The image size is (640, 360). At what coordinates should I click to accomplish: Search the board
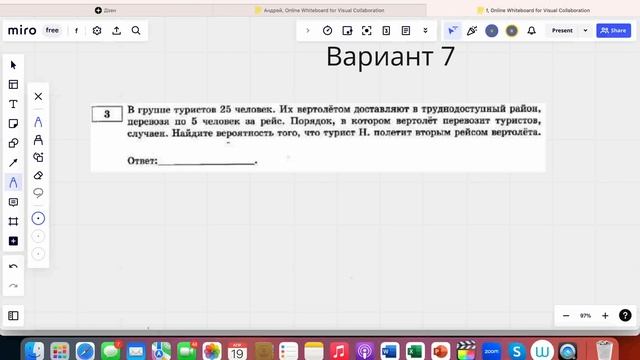point(136,31)
